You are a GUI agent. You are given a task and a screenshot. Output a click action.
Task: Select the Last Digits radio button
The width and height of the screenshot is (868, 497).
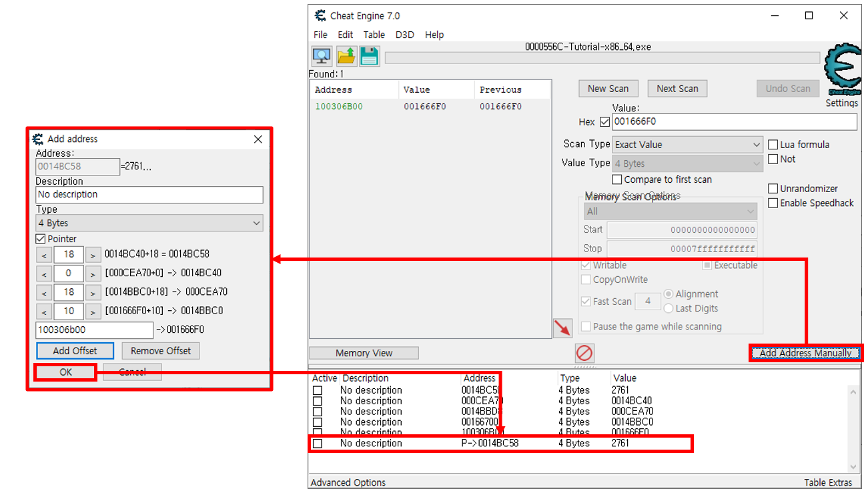[669, 308]
